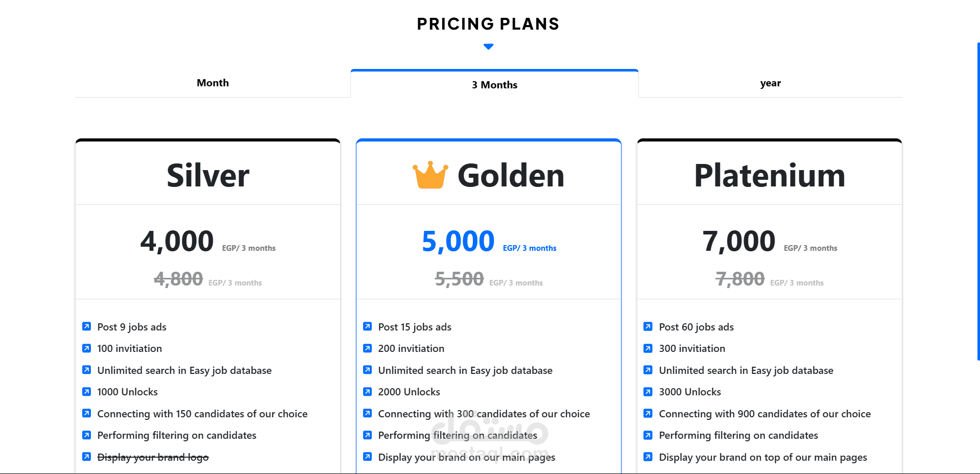Click the Golden plan crown icon
This screenshot has height=474, width=980.
[x=430, y=175]
